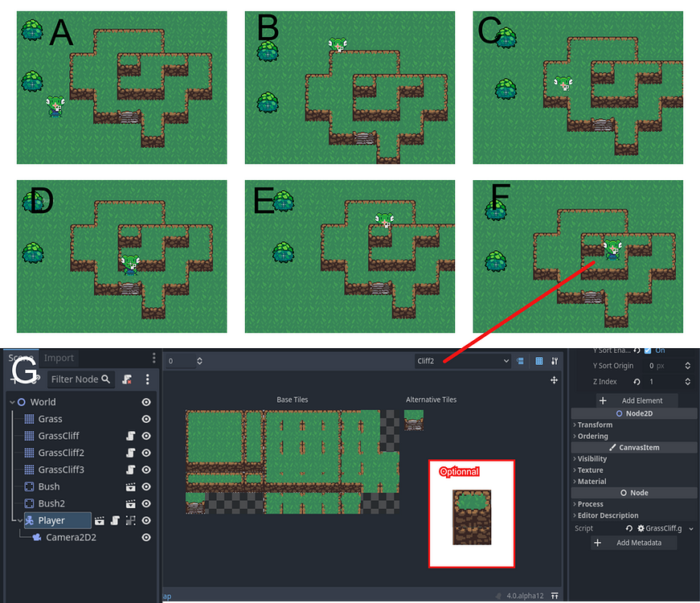Viewport: 700px width, 603px height.
Task: Click the Camera2D2 camera icon
Action: click(37, 537)
